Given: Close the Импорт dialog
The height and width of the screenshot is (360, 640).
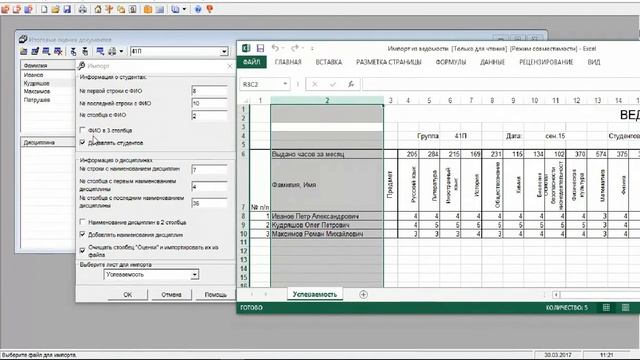Looking at the screenshot, I should coord(230,66).
